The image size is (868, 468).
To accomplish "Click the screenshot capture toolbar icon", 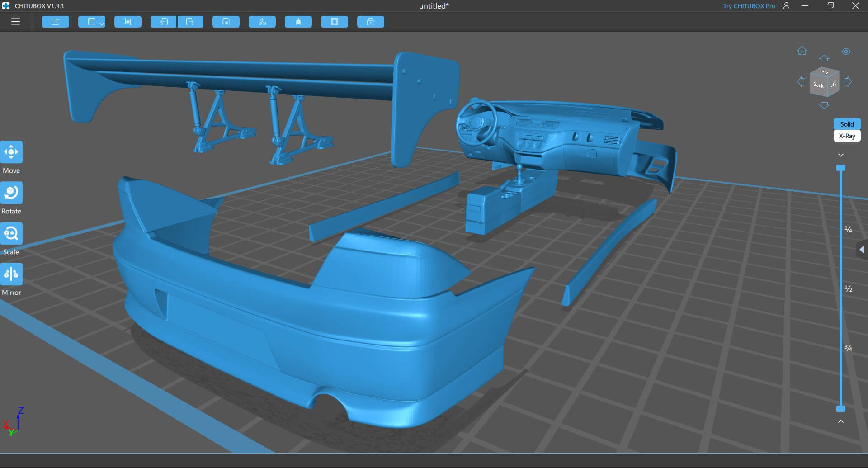I will pyautogui.click(x=128, y=22).
